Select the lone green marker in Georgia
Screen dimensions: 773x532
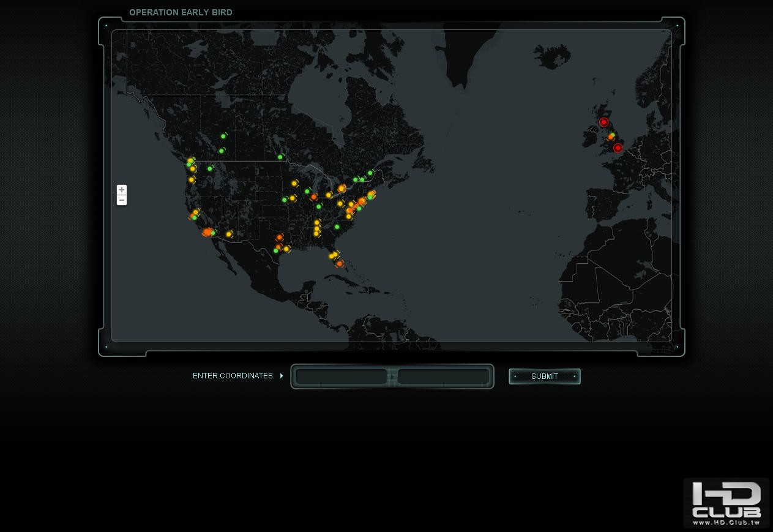point(337,227)
